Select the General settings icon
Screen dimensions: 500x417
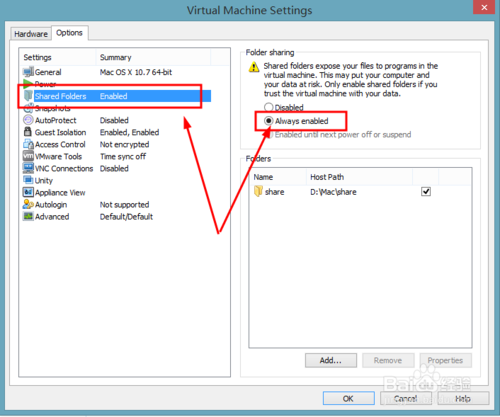pos(28,72)
